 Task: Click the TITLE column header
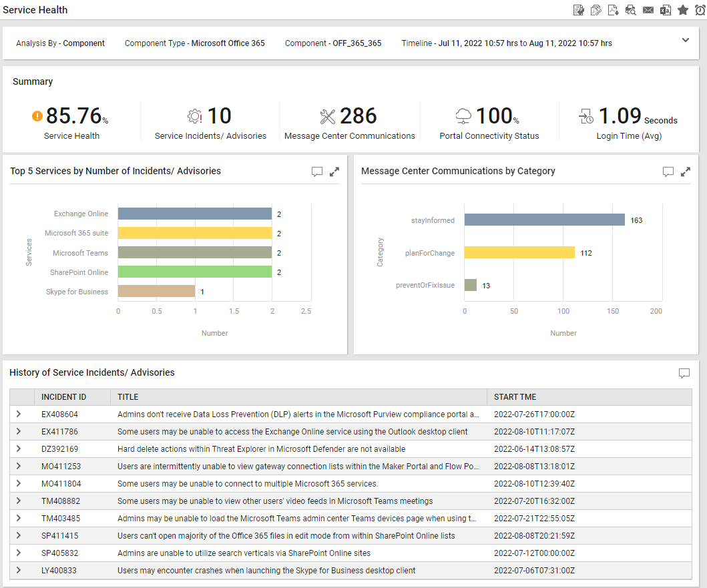pyautogui.click(x=298, y=397)
